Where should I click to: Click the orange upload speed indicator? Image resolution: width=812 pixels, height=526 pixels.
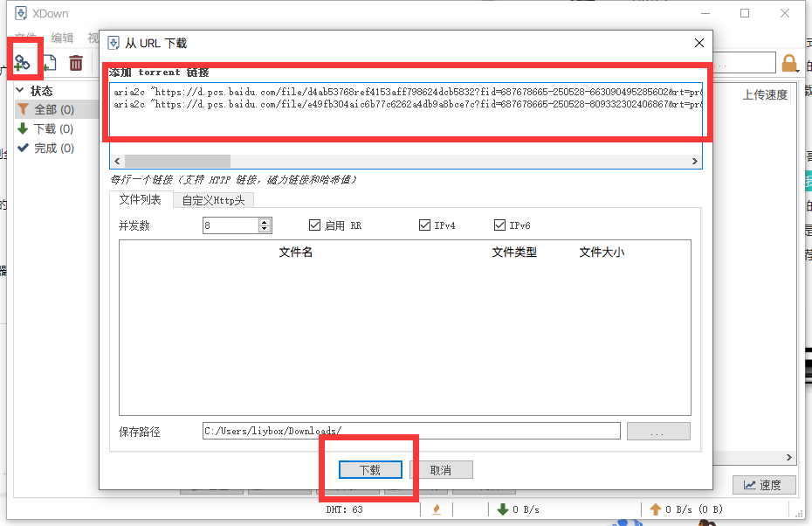pos(685,509)
